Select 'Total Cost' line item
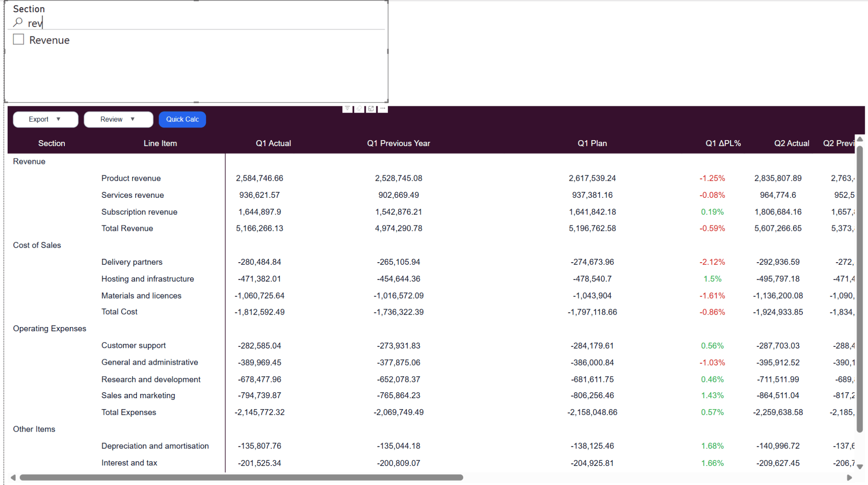The width and height of the screenshot is (868, 485). [x=120, y=312]
